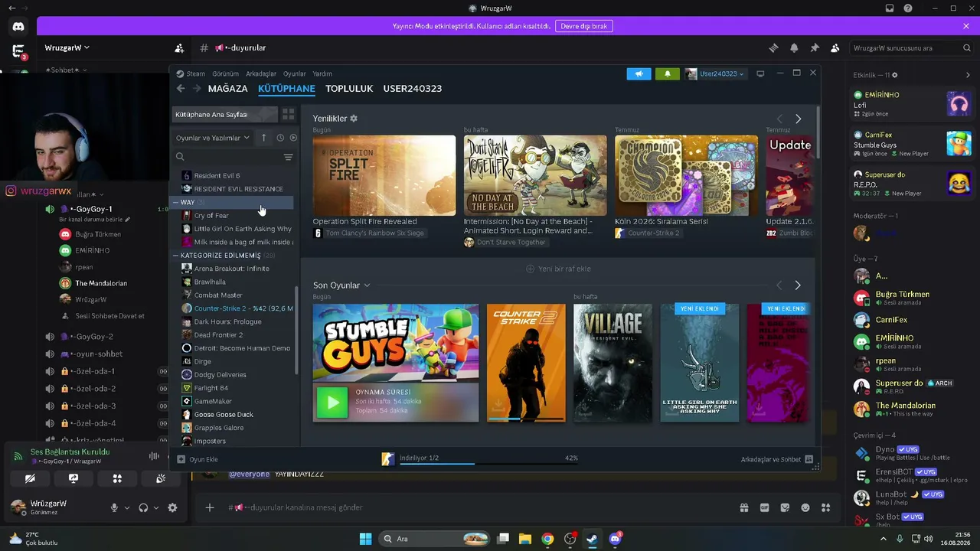
Task: Open Arkadaşlar menu in Steam
Action: point(261,73)
